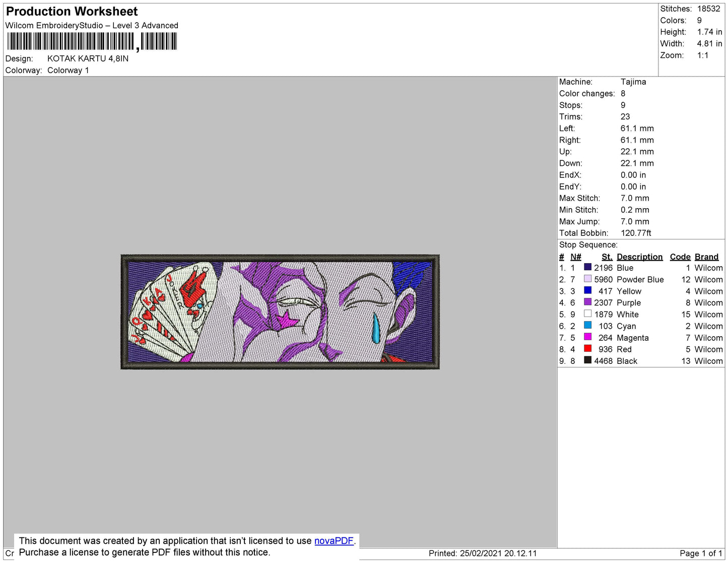
Task: Select the Black thread color swatch
Action: pyautogui.click(x=587, y=360)
